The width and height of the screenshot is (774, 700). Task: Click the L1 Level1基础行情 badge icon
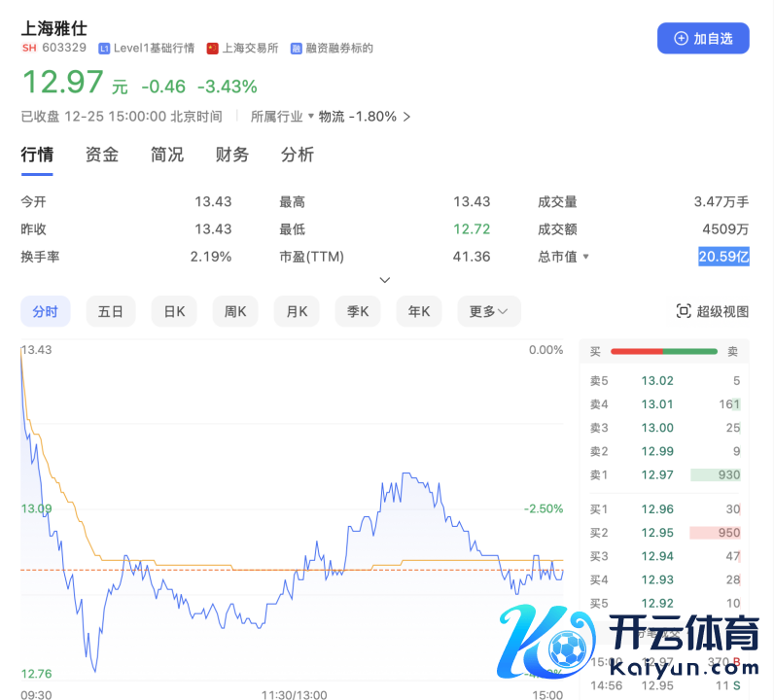[104, 49]
